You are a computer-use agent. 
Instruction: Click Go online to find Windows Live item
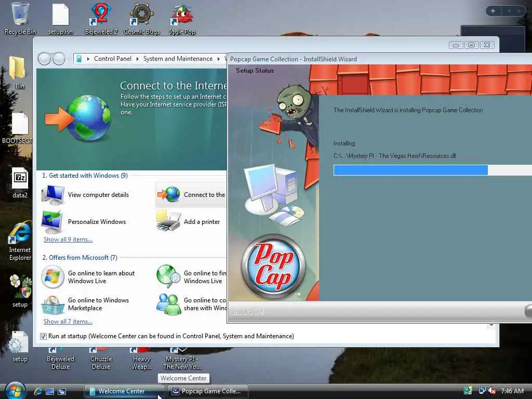tap(191, 277)
